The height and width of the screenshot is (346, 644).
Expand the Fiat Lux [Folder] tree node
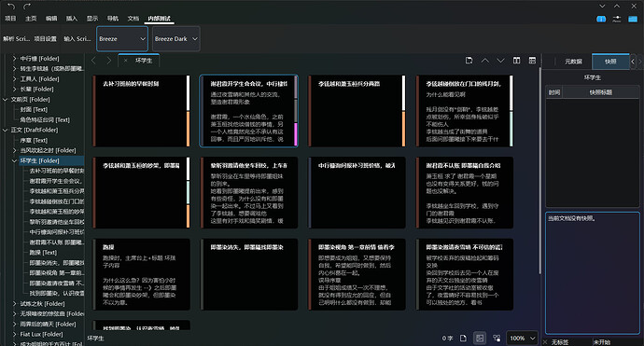14,334
